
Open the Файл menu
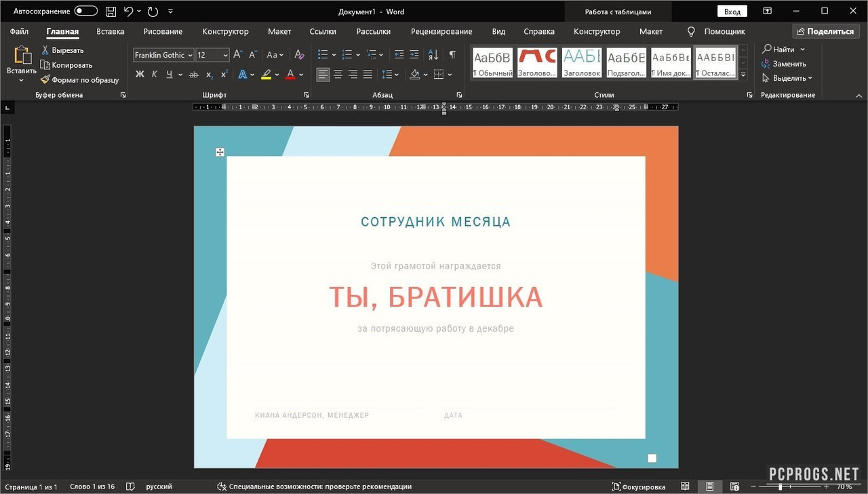tap(19, 31)
